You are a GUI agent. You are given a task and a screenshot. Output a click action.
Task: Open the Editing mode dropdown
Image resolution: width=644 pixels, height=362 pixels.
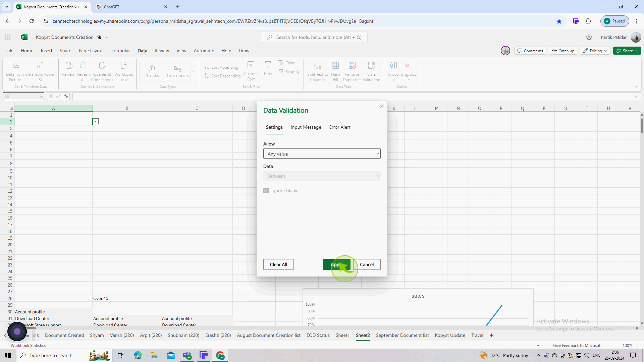click(x=595, y=51)
